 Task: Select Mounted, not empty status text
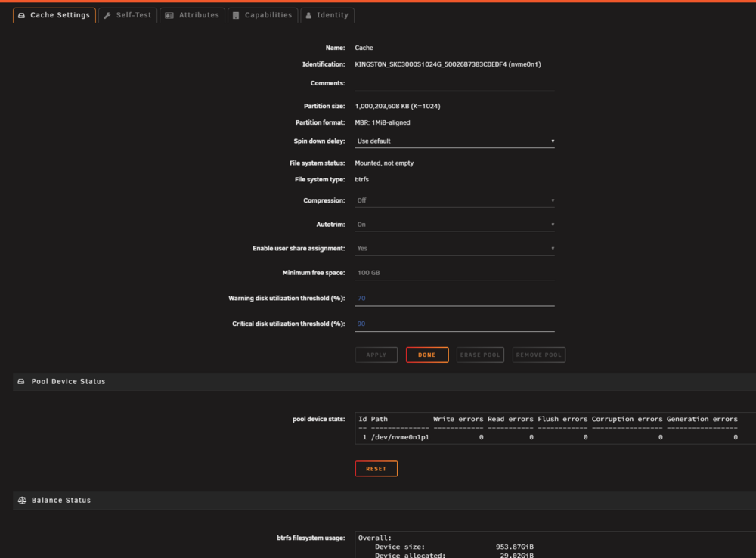[x=384, y=163]
